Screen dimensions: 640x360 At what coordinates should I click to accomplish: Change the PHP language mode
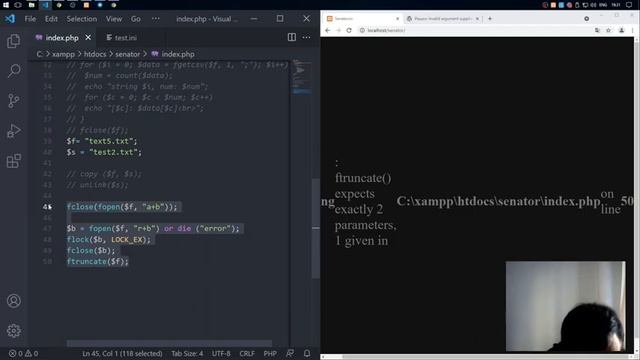pos(270,353)
